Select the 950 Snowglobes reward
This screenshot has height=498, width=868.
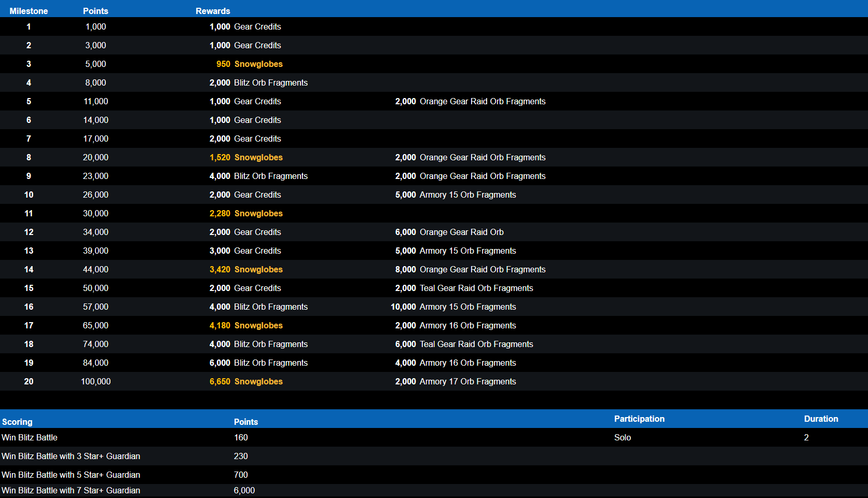click(x=250, y=64)
